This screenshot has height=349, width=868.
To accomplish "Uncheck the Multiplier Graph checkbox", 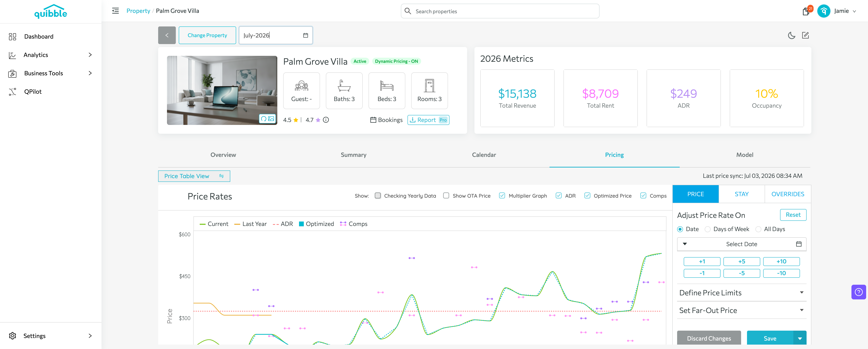I will point(502,196).
